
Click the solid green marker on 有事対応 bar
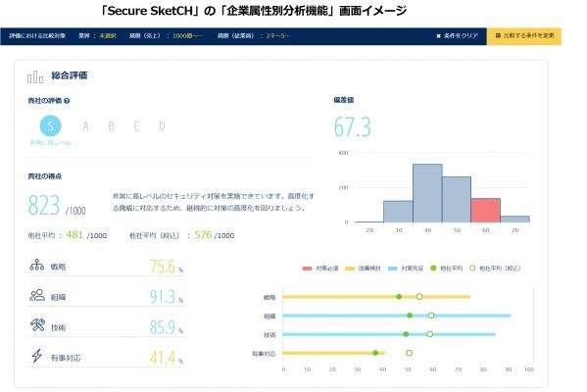[x=375, y=353]
